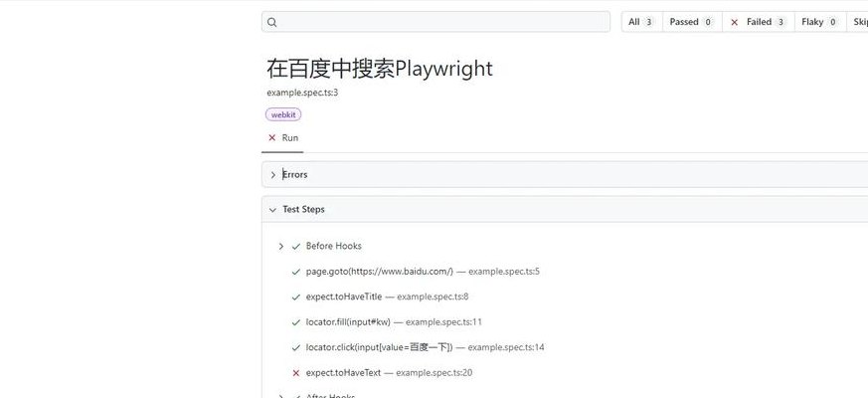This screenshot has height=398, width=868.
Task: Click the search magnifier icon
Action: click(x=271, y=22)
